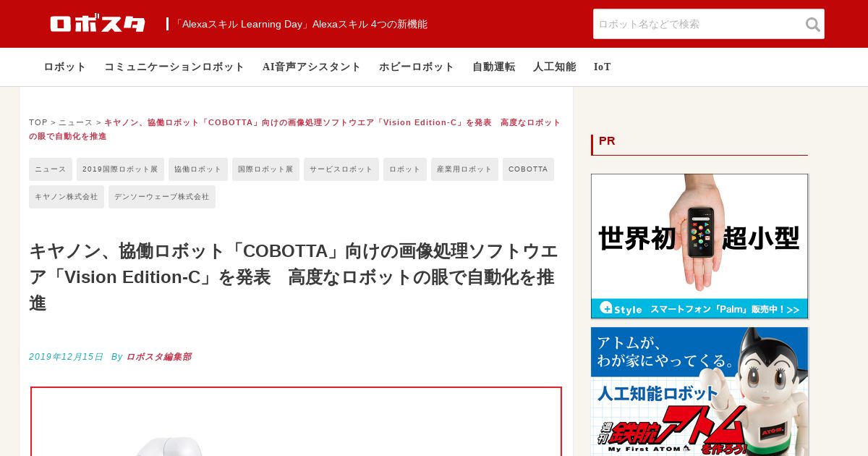The image size is (868, 456).
Task: Go to the ホビーロボット category
Action: (417, 67)
